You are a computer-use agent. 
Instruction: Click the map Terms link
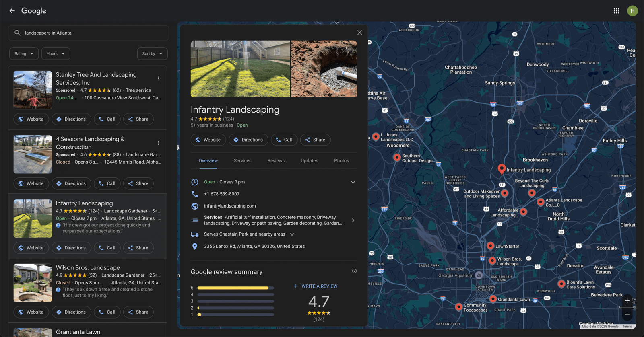click(627, 327)
